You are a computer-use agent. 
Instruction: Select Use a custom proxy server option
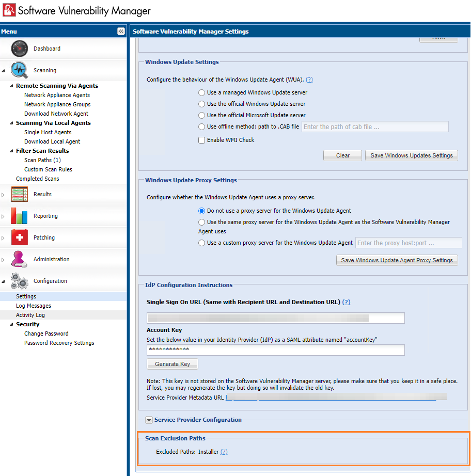click(201, 243)
